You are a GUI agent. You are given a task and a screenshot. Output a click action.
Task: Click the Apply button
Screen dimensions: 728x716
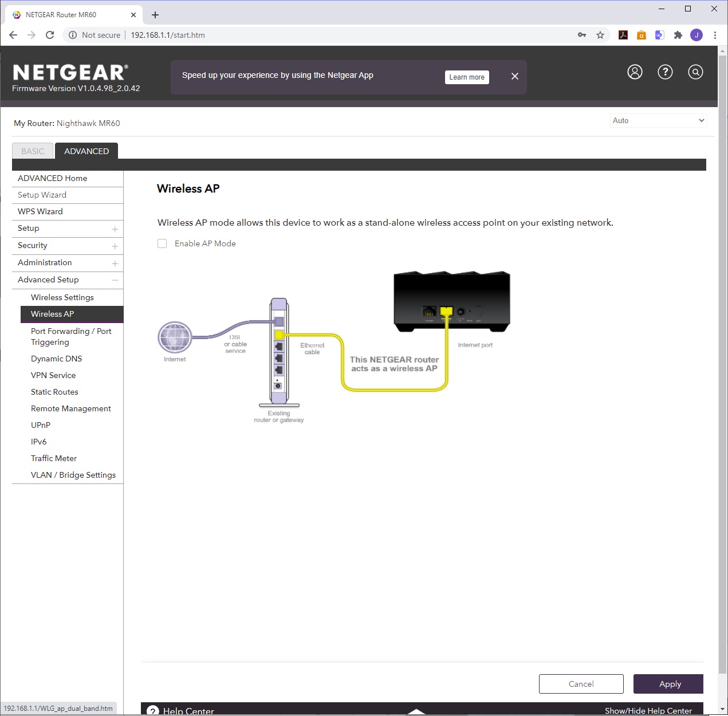pos(668,684)
